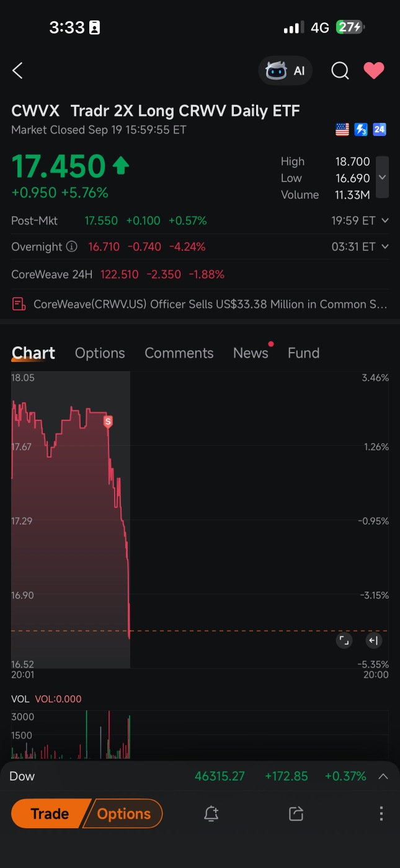
Task: Expand the Post-Mkt time dropdown
Action: tap(385, 220)
